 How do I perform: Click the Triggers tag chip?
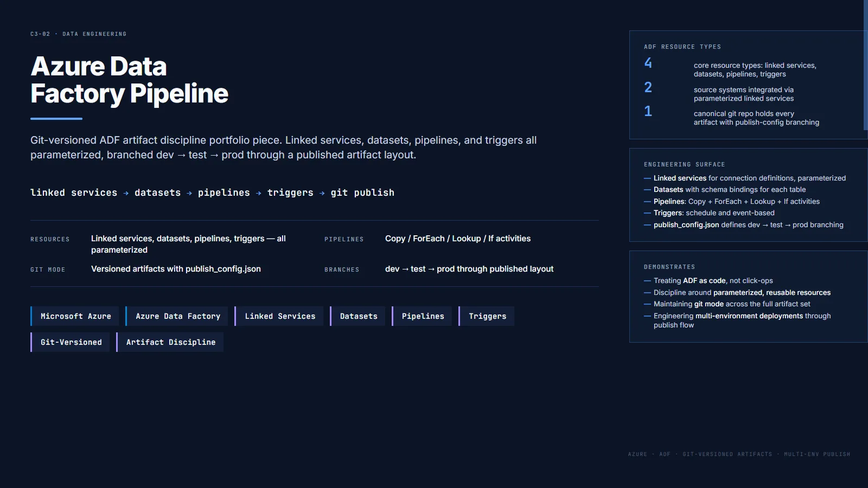[487, 316]
